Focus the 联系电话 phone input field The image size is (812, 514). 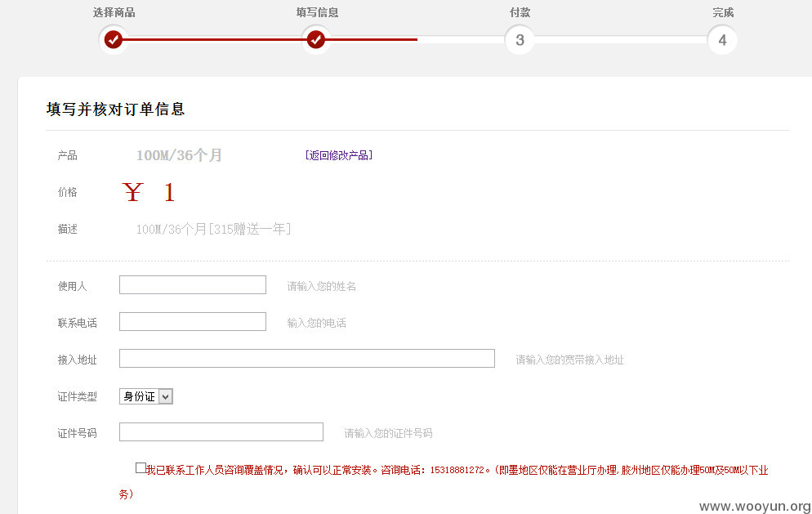point(193,322)
